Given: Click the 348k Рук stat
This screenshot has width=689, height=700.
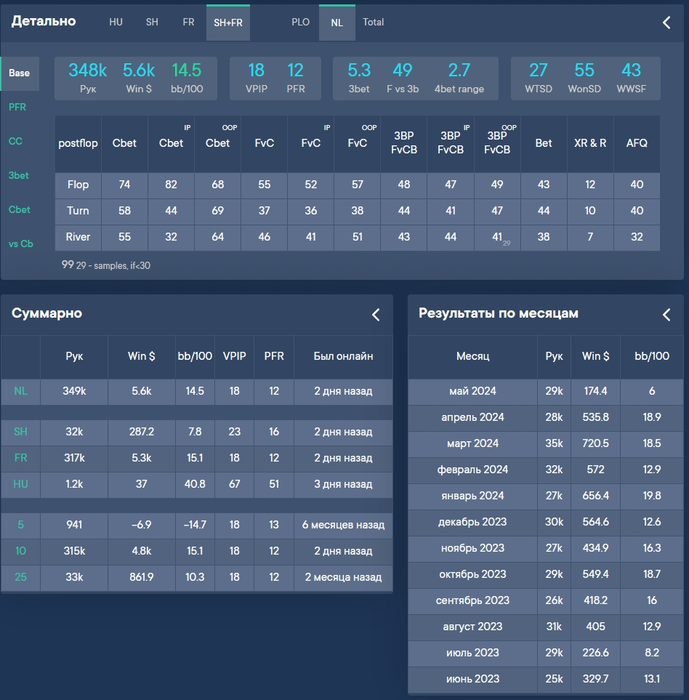Looking at the screenshot, I should coord(88,78).
